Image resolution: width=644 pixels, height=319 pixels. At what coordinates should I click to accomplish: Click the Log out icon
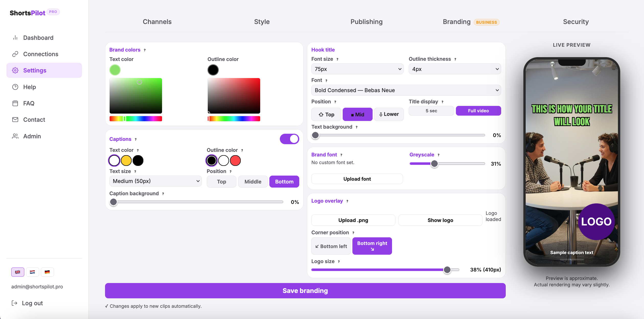coord(15,303)
